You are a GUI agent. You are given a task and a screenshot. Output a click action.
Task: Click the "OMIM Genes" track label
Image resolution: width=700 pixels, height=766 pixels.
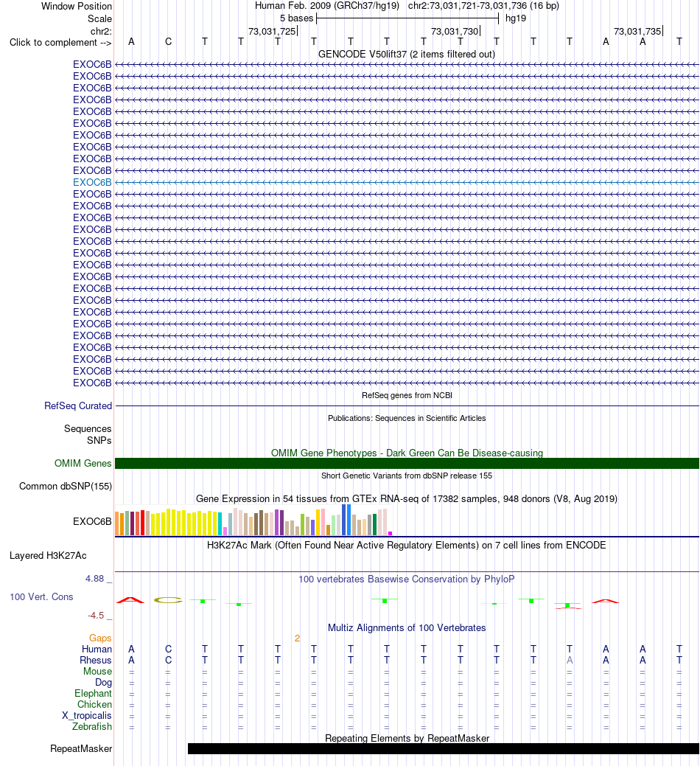point(83,463)
